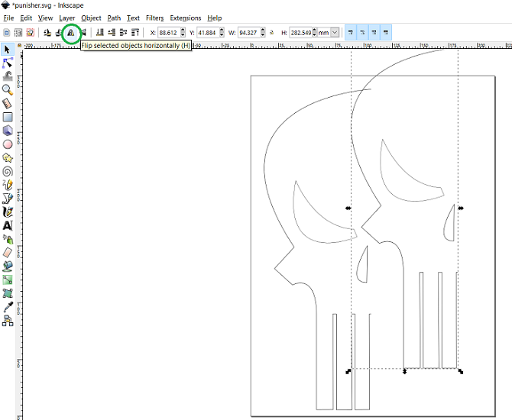Image resolution: width=512 pixels, height=420 pixels.
Task: Open the File menu
Action: pos(8,18)
